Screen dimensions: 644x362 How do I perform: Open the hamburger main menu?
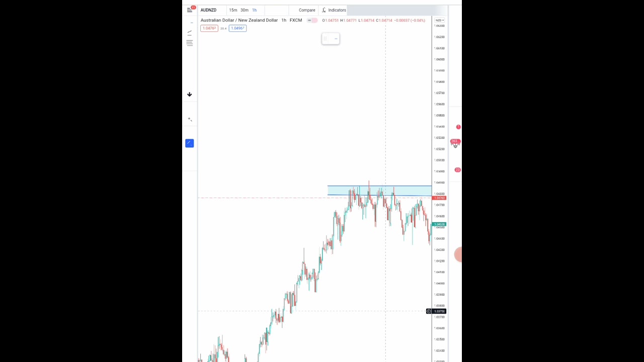pos(190,10)
